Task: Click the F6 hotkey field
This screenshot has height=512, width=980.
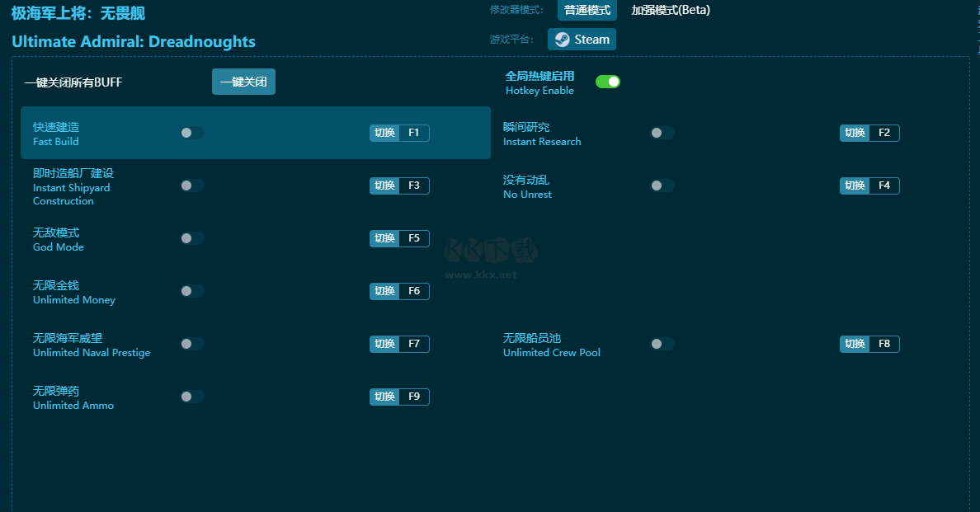Action: point(414,291)
